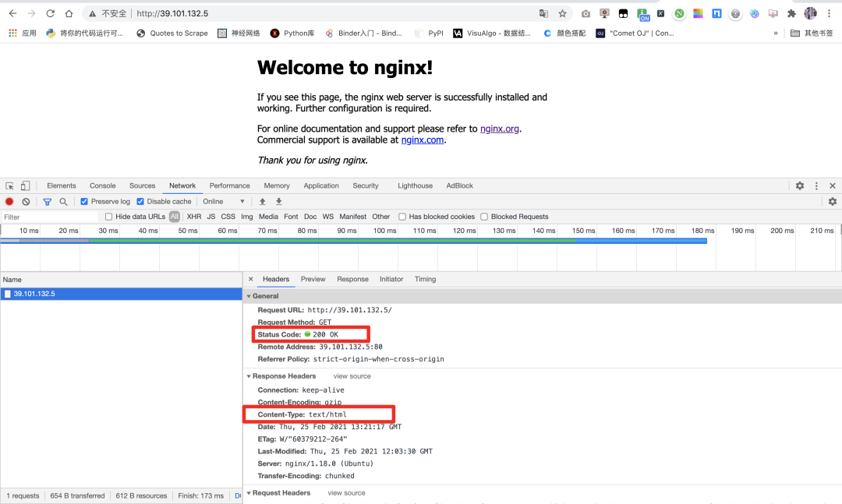The height and width of the screenshot is (504, 842).
Task: Export the HAR file with the download arrow
Action: (x=278, y=202)
